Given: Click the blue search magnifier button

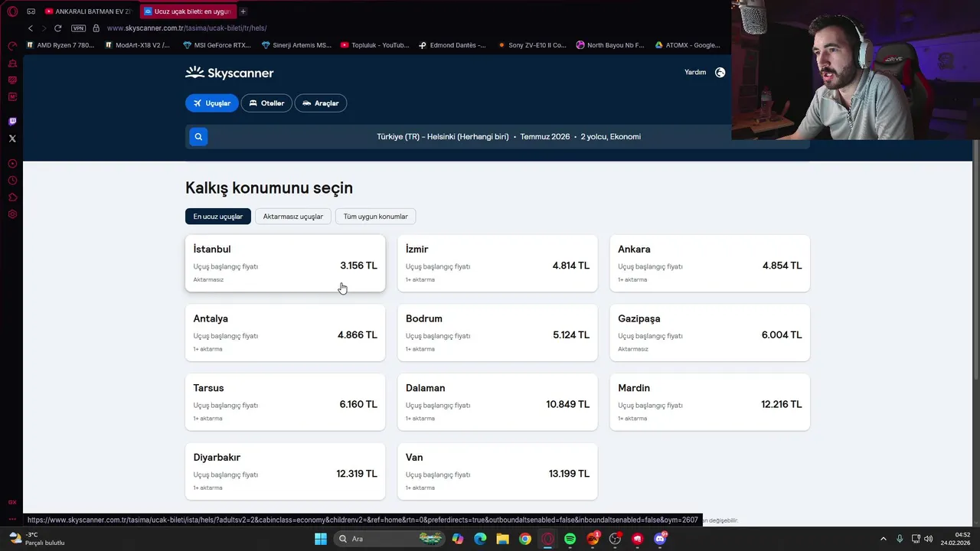Looking at the screenshot, I should (x=198, y=137).
